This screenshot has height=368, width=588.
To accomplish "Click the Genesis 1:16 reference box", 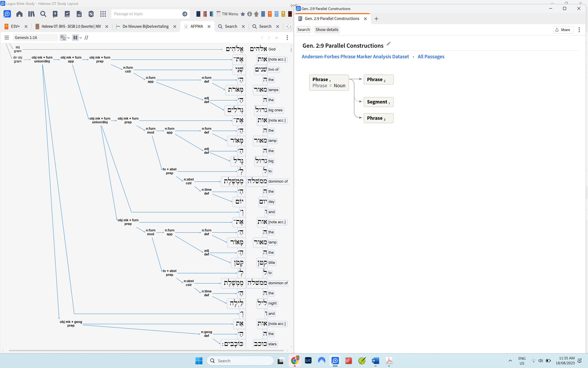I will click(35, 37).
